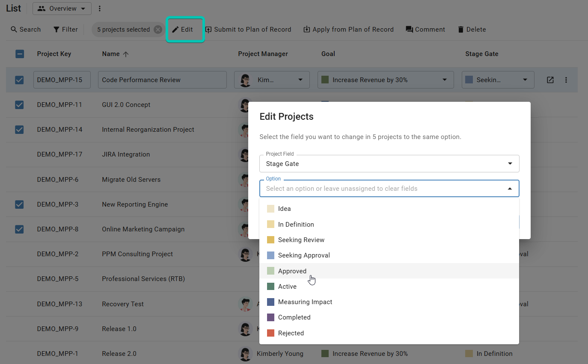The height and width of the screenshot is (364, 588).
Task: Uncheck the DEMO_MPP-15 row checkbox
Action: (20, 80)
